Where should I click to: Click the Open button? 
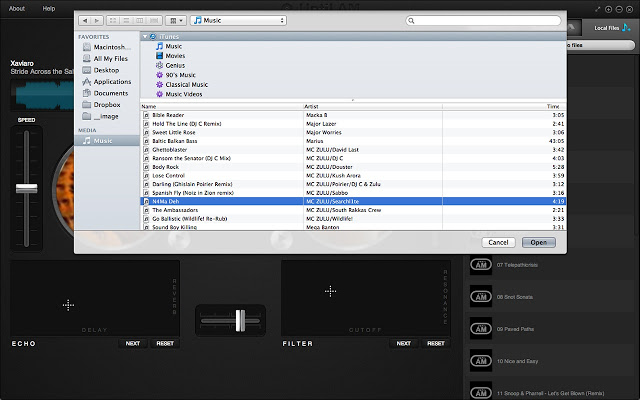tap(539, 242)
